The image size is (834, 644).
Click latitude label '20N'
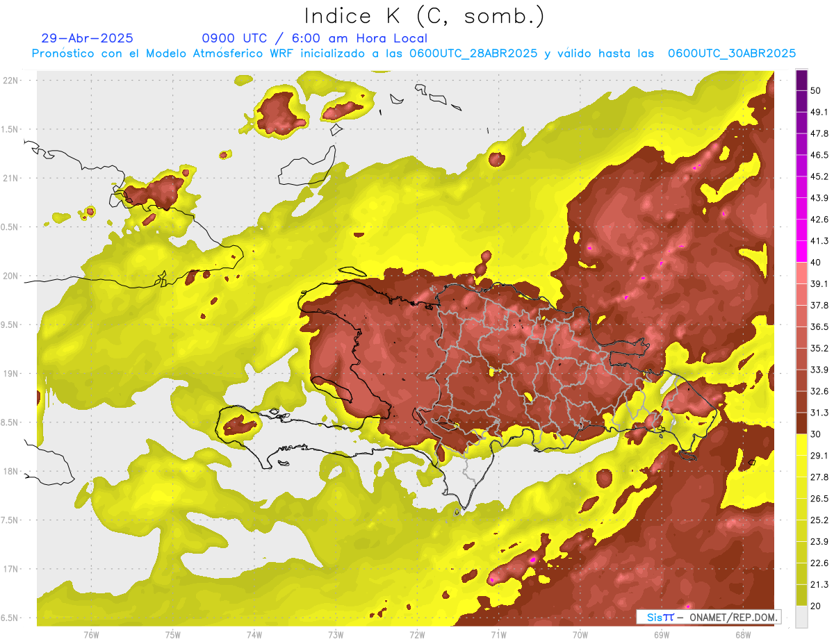tap(11, 276)
